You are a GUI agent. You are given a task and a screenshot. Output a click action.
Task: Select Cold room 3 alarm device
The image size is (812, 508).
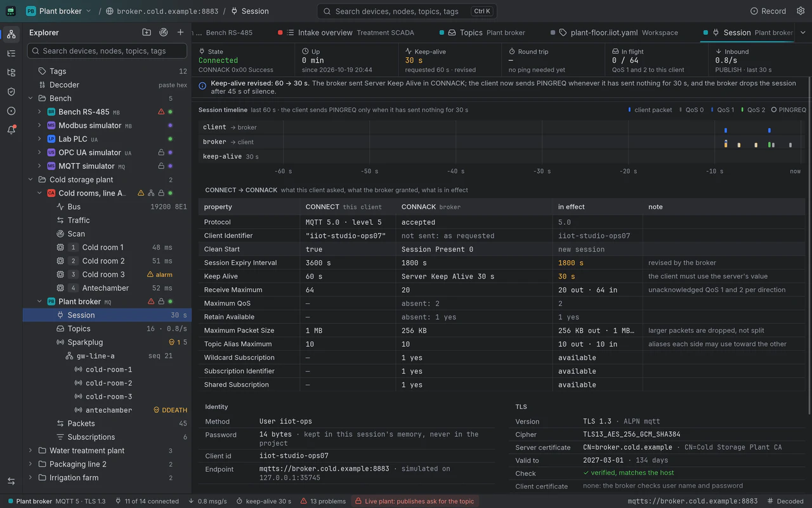(x=107, y=274)
